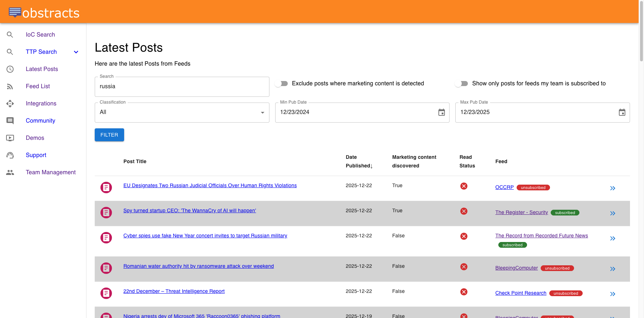Sort by Date Published column header
This screenshot has width=644, height=318.
pos(359,162)
